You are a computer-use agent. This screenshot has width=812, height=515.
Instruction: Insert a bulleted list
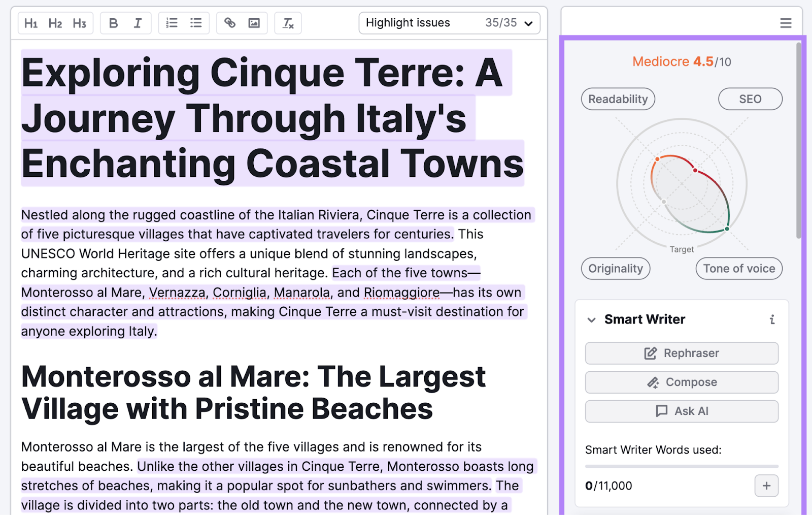[196, 23]
